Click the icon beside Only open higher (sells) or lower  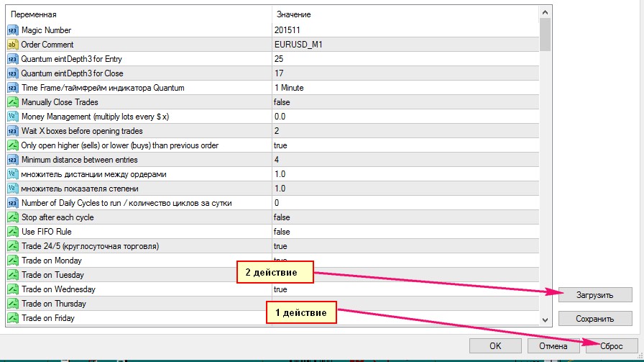[x=13, y=145]
